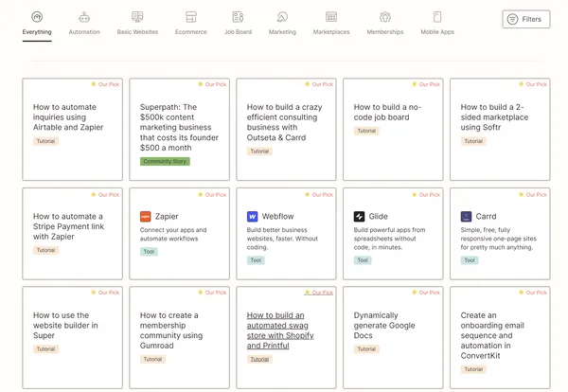Select the Everything category icon
Image resolution: width=568 pixels, height=392 pixels.
[x=37, y=17]
